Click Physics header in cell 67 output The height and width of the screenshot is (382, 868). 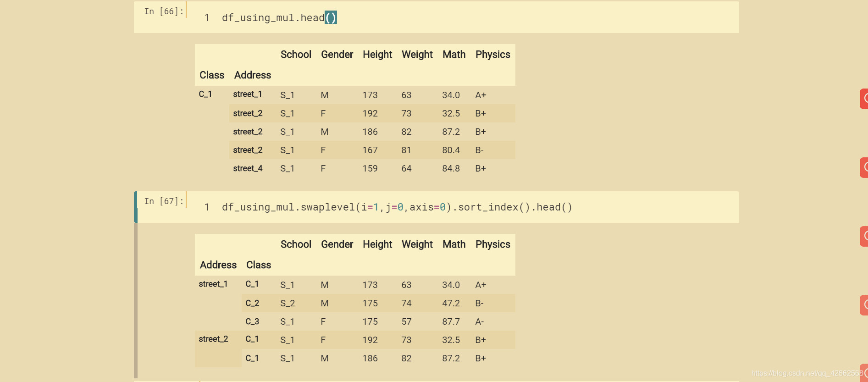click(x=493, y=244)
